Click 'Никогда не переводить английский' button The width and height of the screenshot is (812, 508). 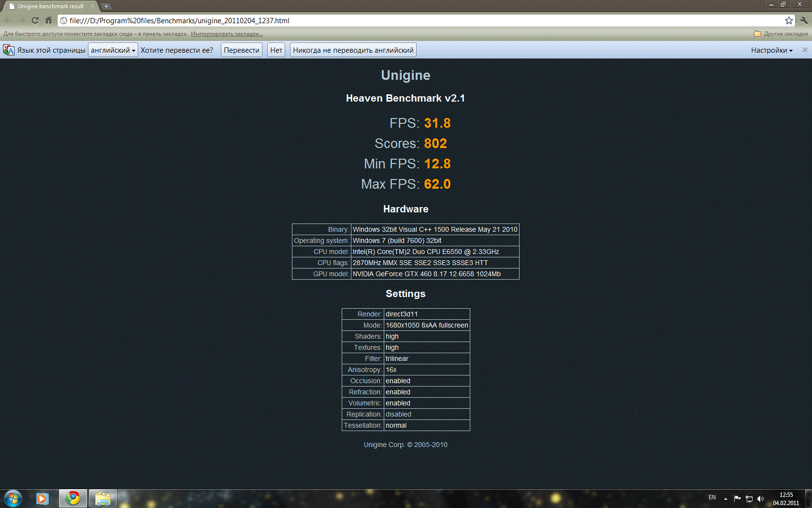point(353,50)
